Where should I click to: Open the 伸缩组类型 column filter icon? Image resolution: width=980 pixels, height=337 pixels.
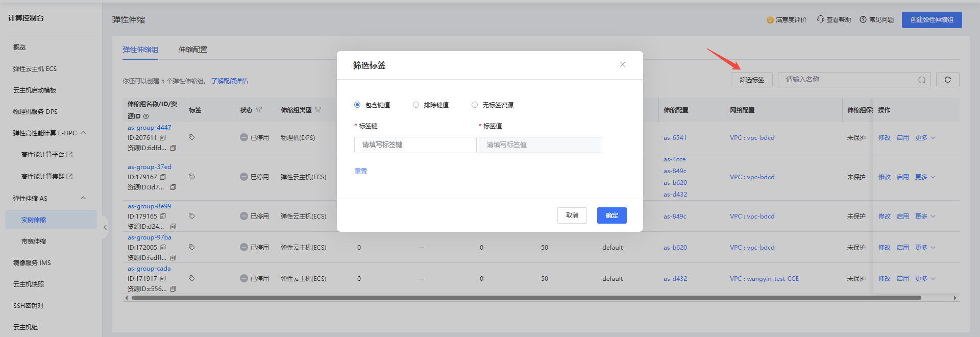(318, 110)
